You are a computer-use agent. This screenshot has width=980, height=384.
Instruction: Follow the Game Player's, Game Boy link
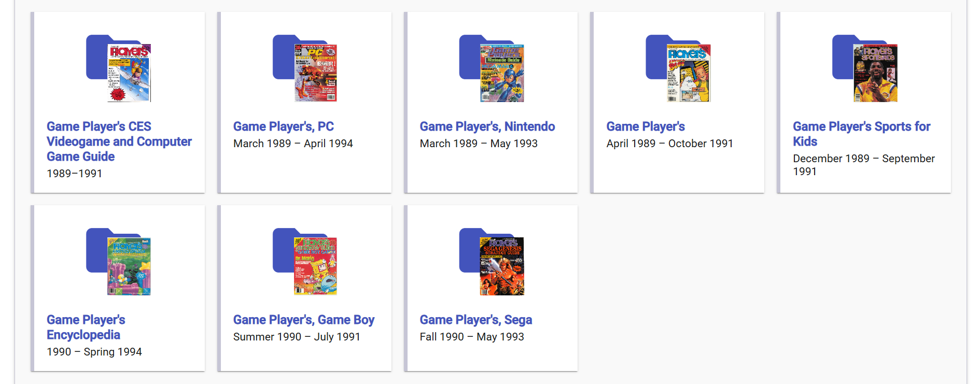pyautogui.click(x=303, y=320)
